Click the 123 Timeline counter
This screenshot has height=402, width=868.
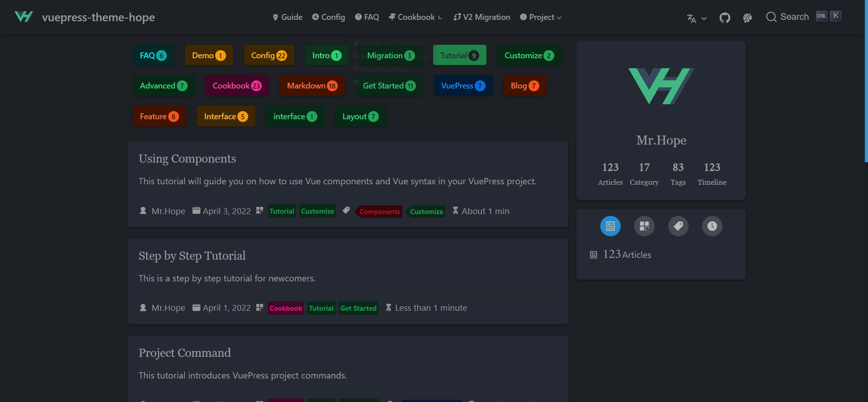[x=712, y=174]
